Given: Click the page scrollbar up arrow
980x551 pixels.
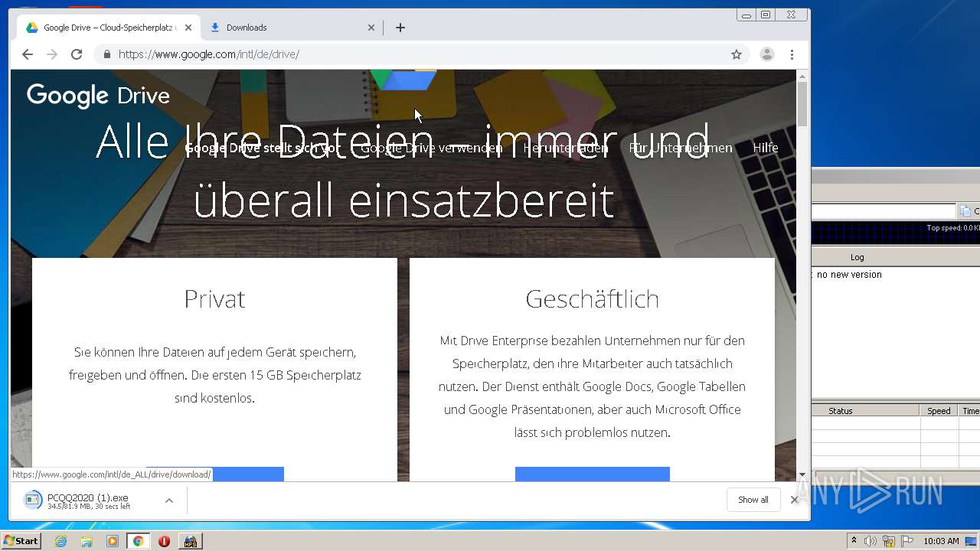Looking at the screenshot, I should click(802, 77).
